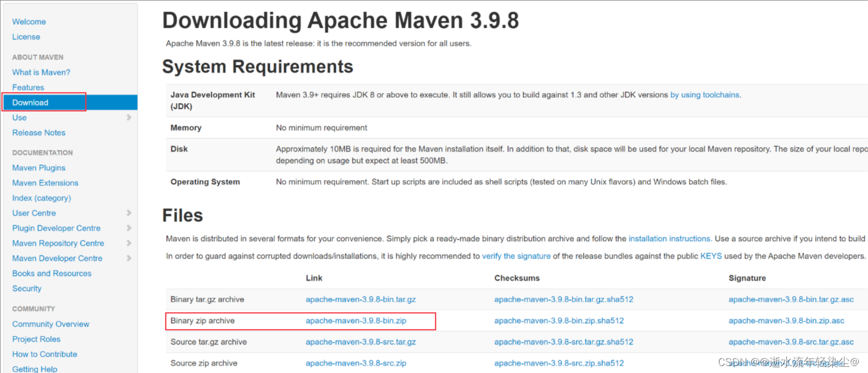Click the 'System Requirements' heading

click(258, 67)
